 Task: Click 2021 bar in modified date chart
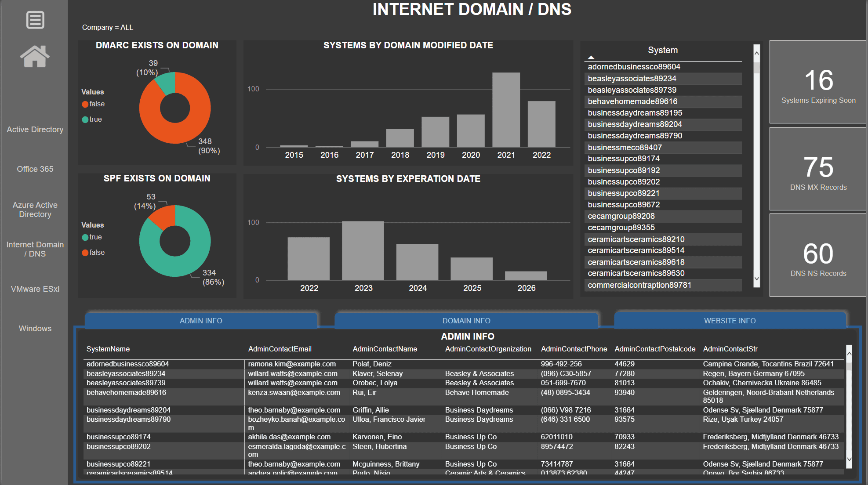click(506, 110)
